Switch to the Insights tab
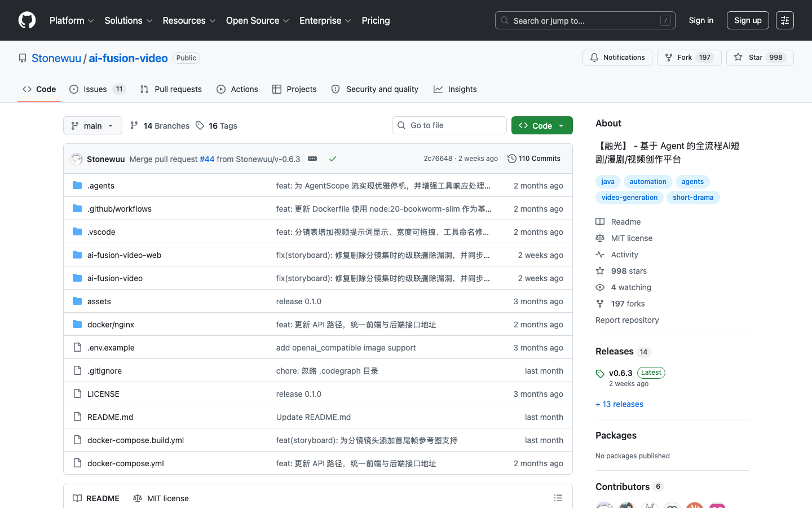The image size is (812, 508). 455,89
